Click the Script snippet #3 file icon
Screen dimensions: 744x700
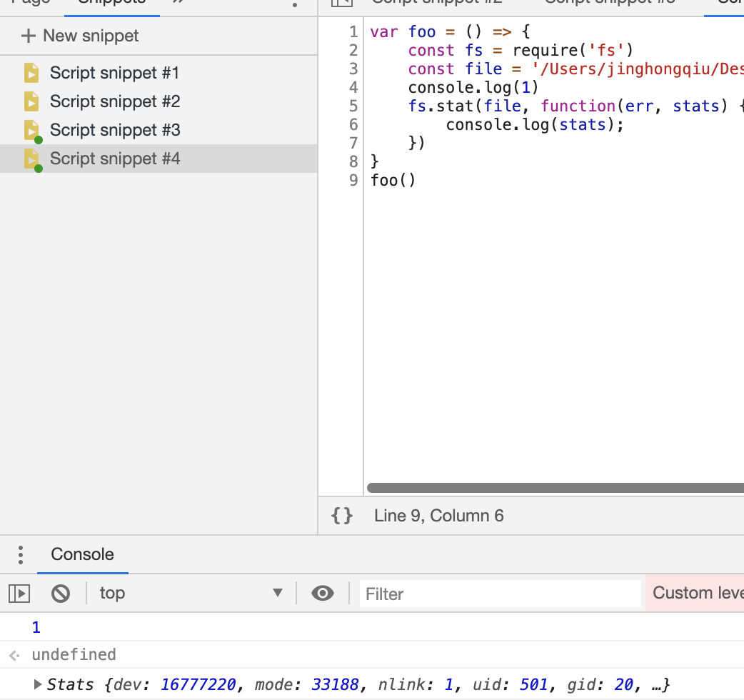click(x=32, y=131)
